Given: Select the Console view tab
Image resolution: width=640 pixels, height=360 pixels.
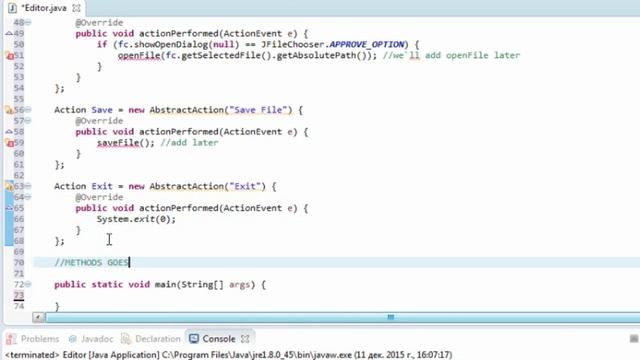Looking at the screenshot, I should (219, 339).
